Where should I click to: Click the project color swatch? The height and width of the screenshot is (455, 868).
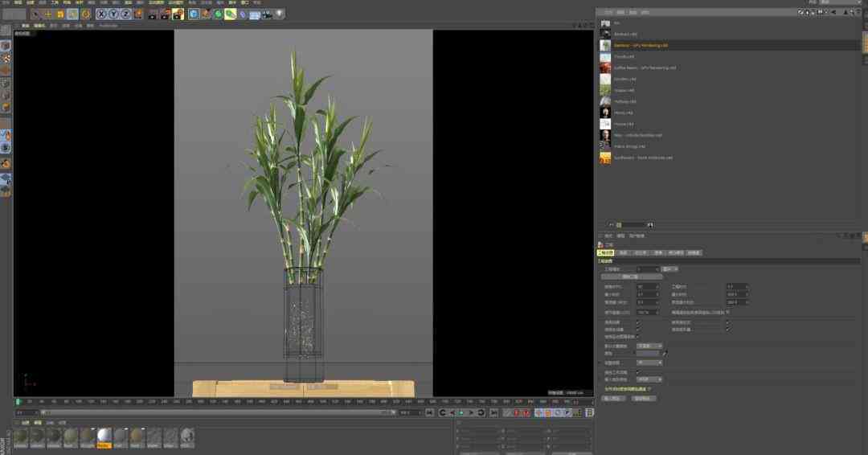point(649,353)
